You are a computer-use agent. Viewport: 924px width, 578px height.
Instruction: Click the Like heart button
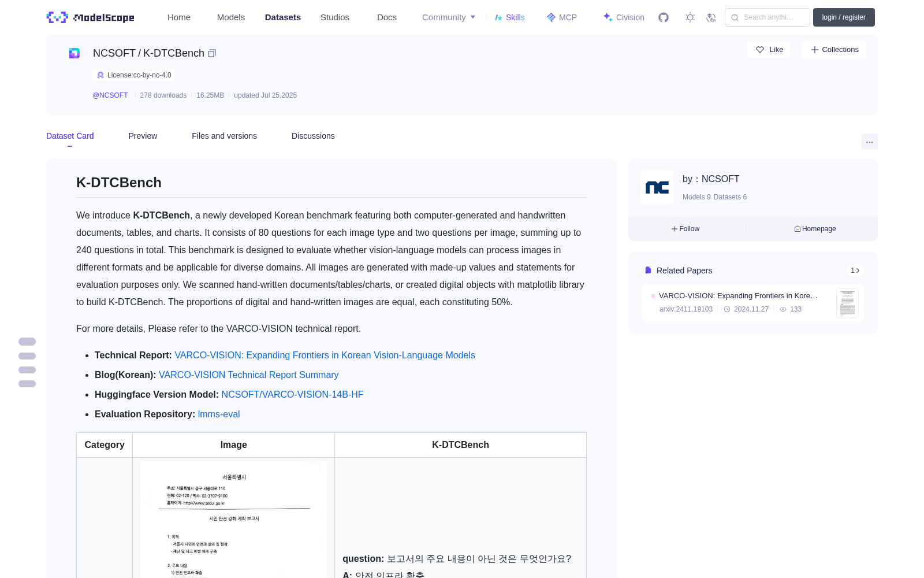pyautogui.click(x=769, y=50)
